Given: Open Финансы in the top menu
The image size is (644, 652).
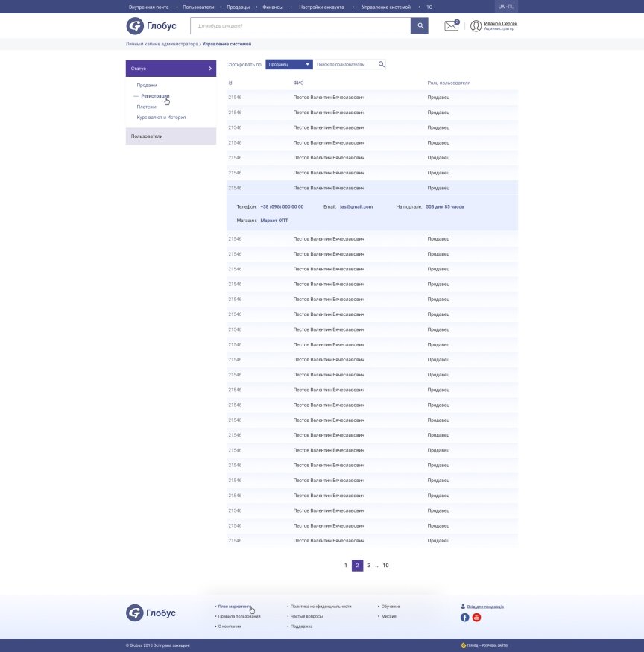Looking at the screenshot, I should click(x=273, y=7).
